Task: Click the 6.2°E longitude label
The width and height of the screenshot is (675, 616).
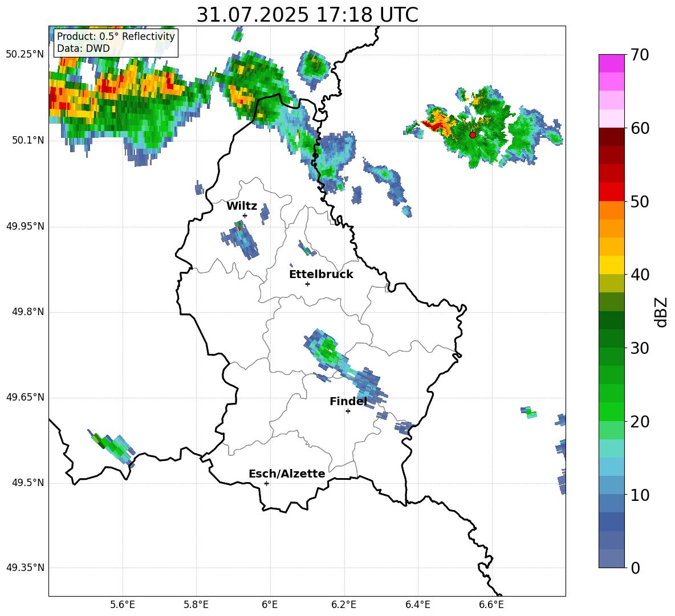Action: [344, 605]
